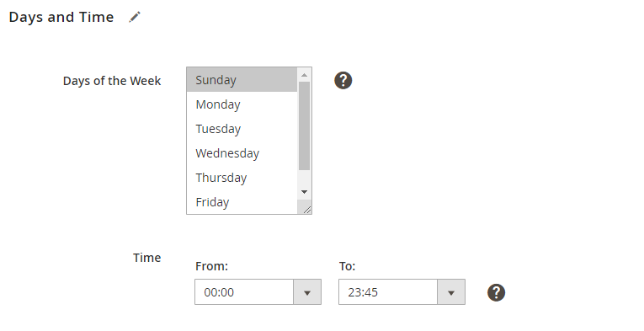Click the listbox scroll down arrow
Viewport: 644px width, 331px height.
(304, 192)
